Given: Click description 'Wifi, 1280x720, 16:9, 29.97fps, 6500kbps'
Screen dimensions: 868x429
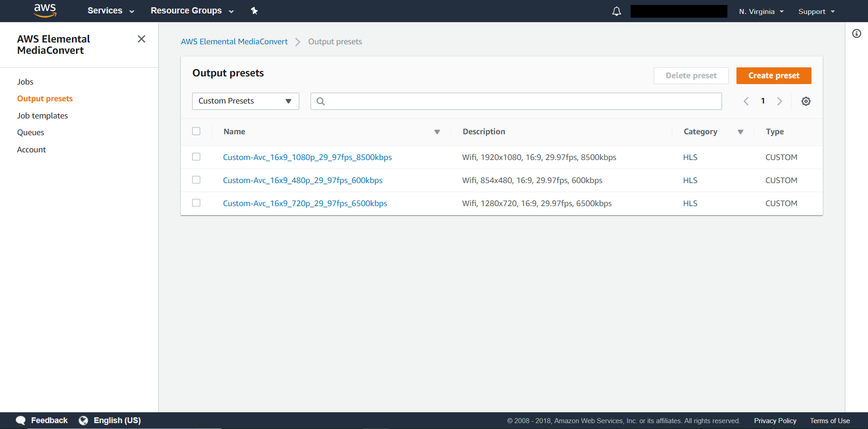Looking at the screenshot, I should point(537,203).
